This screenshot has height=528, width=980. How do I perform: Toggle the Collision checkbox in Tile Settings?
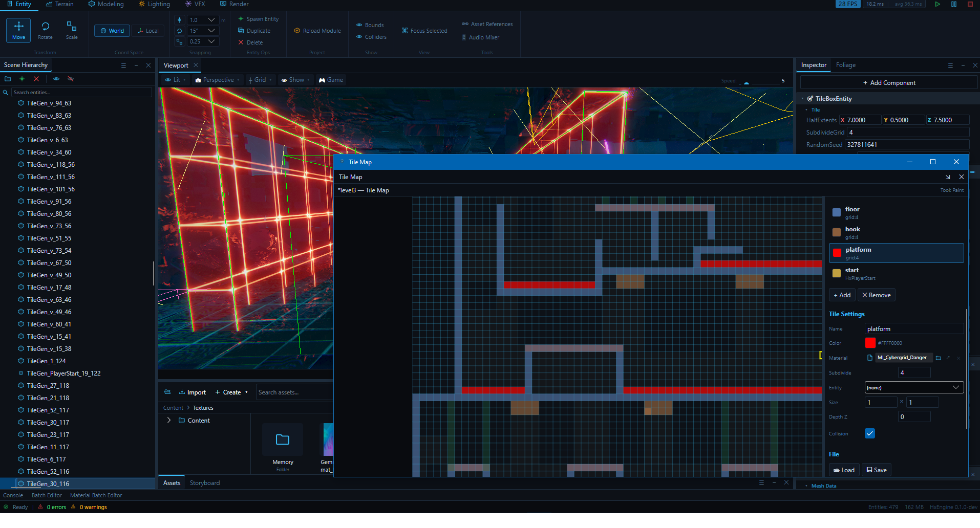coord(870,433)
